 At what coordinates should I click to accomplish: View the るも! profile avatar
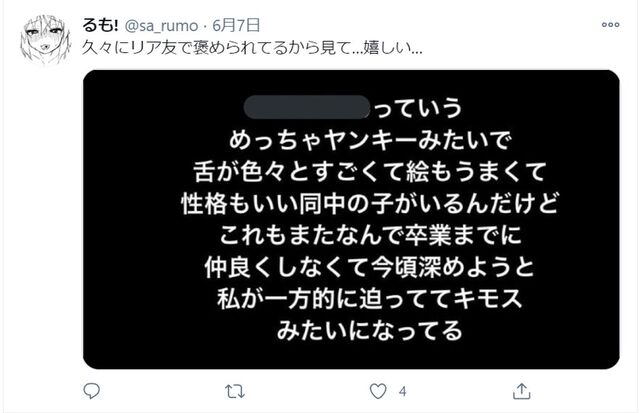pyautogui.click(x=45, y=39)
